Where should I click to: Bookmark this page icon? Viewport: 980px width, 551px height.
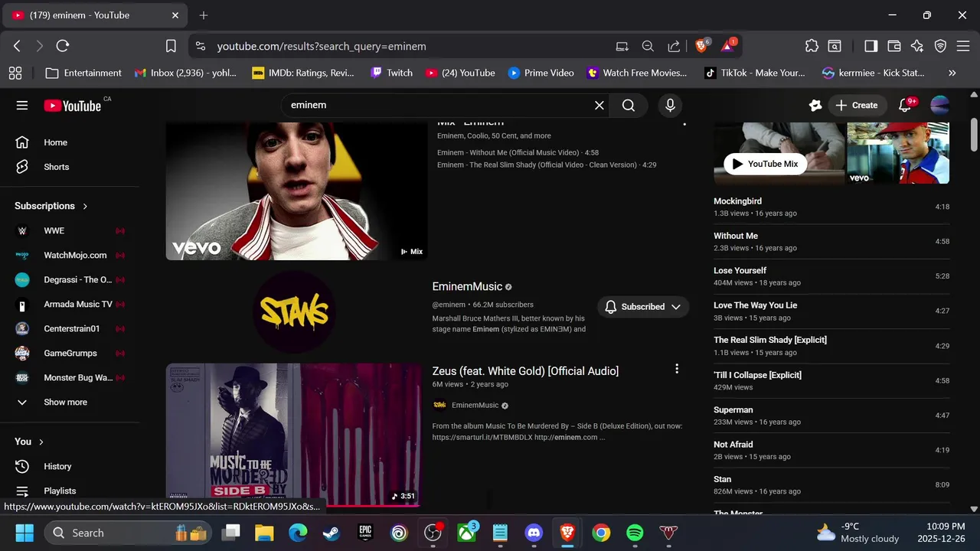(171, 46)
